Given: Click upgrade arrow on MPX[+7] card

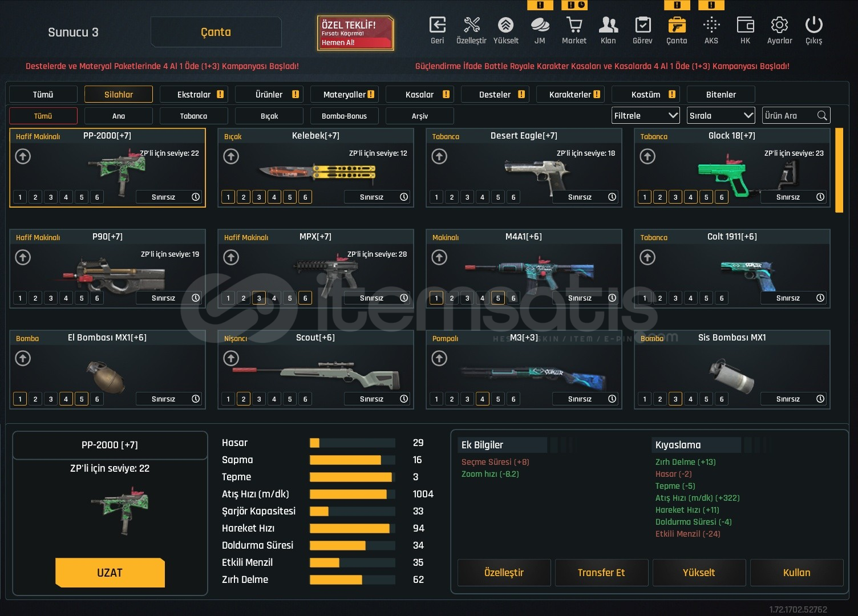Looking at the screenshot, I should [231, 257].
